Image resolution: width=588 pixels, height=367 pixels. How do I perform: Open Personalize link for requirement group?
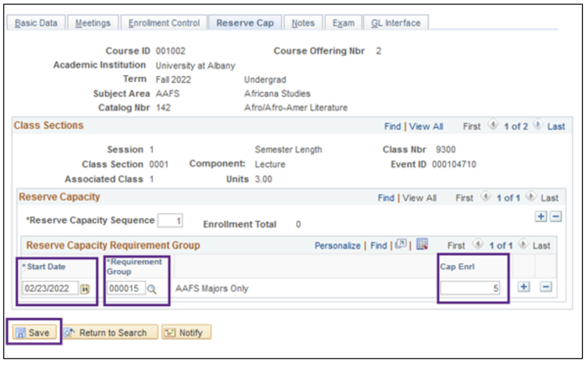pos(337,246)
